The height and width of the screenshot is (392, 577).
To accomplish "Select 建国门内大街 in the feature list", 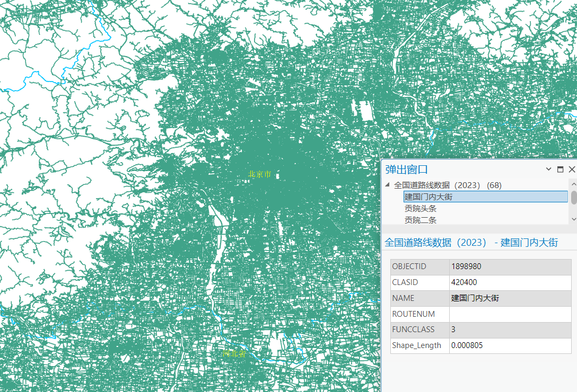I will point(485,197).
